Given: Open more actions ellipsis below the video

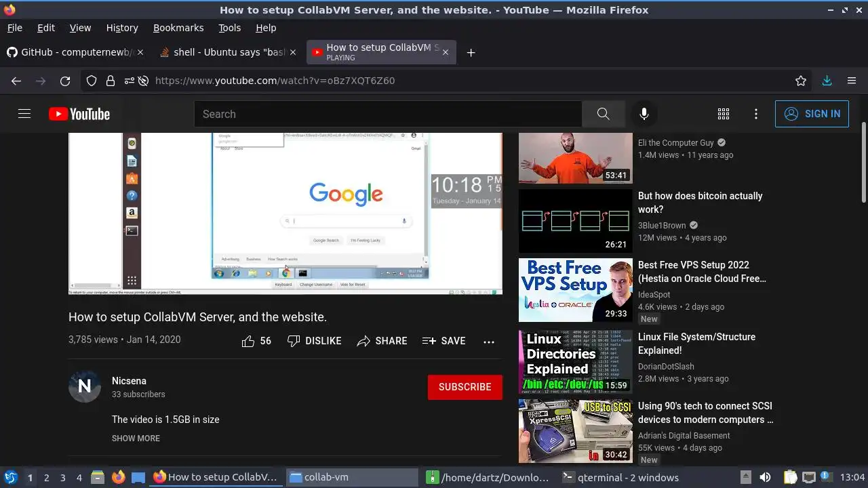Looking at the screenshot, I should 489,342.
